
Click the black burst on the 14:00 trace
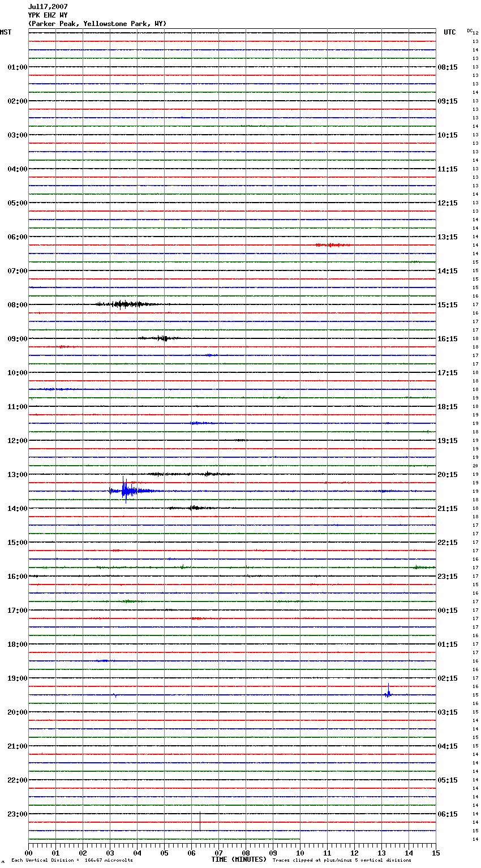tap(192, 508)
